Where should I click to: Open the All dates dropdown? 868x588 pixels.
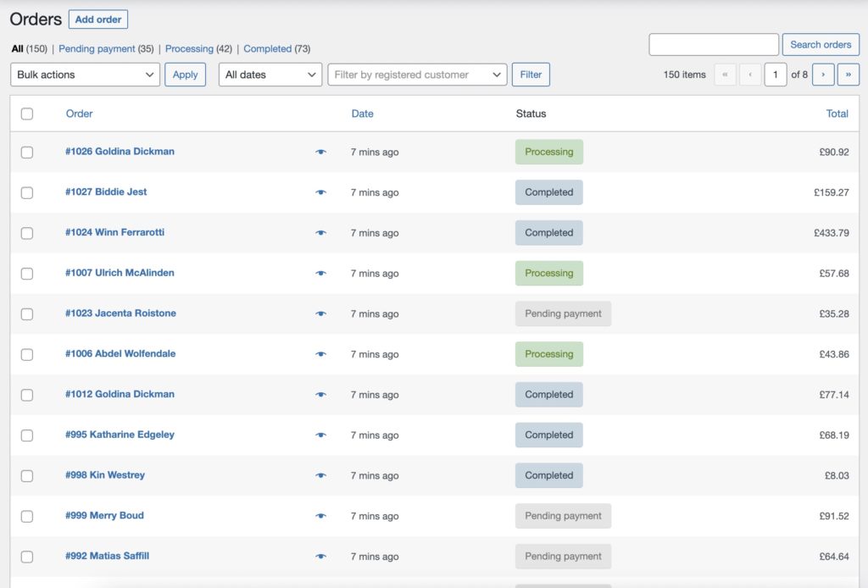click(x=270, y=75)
